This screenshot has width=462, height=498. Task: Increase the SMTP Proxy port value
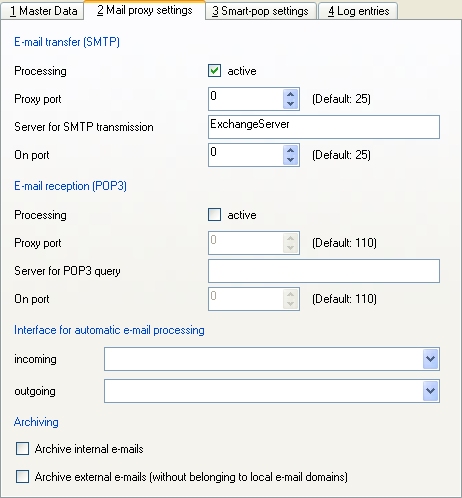[290, 94]
